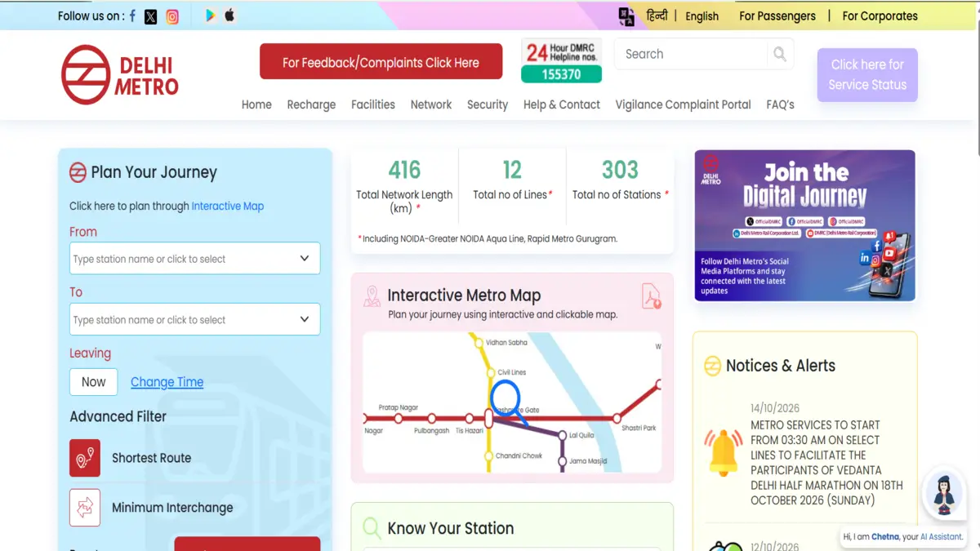Click the Plan Your Journey metro icon
980x551 pixels.
[78, 172]
